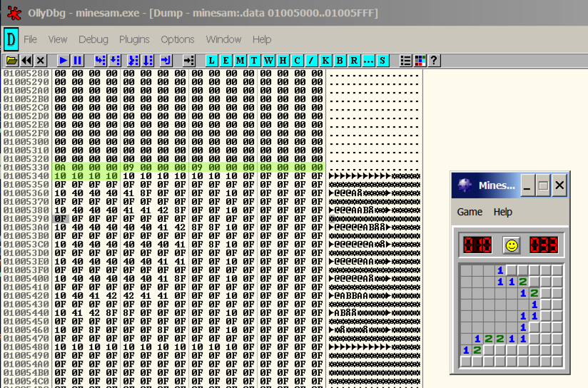Open Call stack with K button
This screenshot has height=388, width=588.
[325, 61]
